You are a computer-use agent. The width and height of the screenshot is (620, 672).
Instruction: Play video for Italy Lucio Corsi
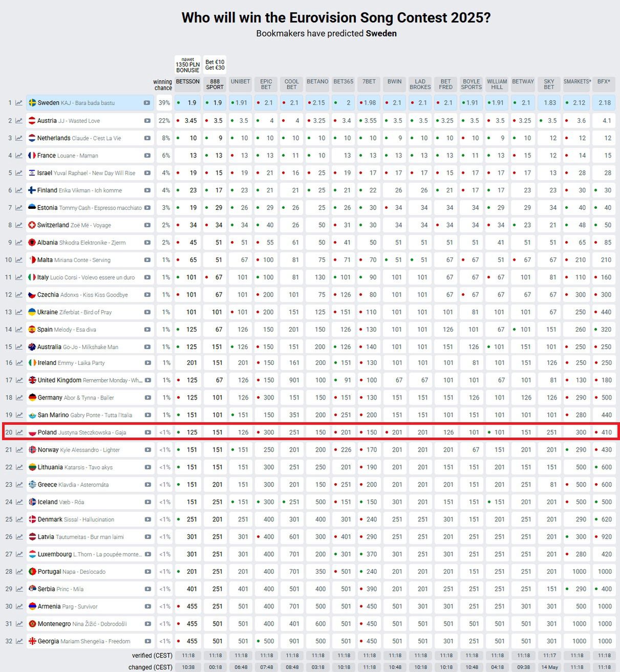click(147, 277)
